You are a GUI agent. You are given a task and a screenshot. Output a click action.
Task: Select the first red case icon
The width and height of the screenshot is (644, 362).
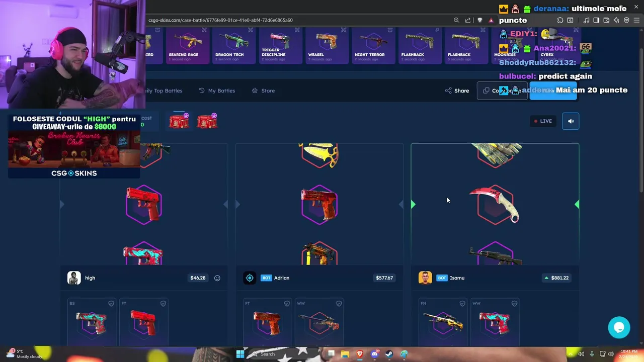click(179, 121)
